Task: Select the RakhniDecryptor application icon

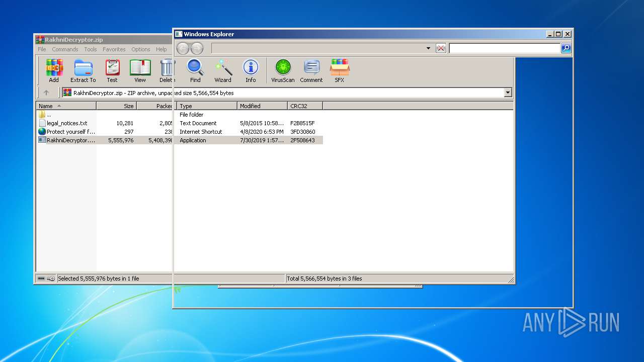Action: click(42, 140)
